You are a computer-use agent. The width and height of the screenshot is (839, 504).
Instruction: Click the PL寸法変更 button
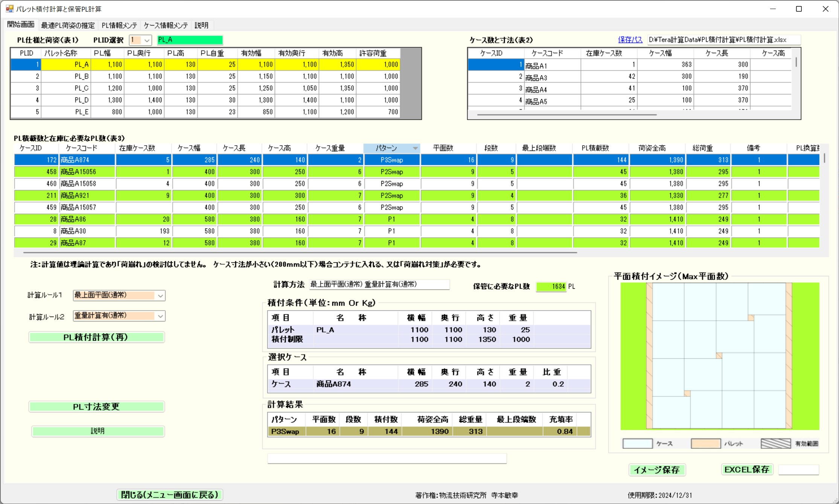tap(96, 407)
